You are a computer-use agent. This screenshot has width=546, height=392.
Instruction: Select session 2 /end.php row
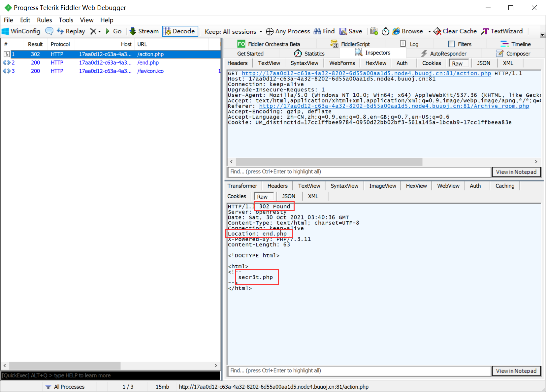(111, 63)
